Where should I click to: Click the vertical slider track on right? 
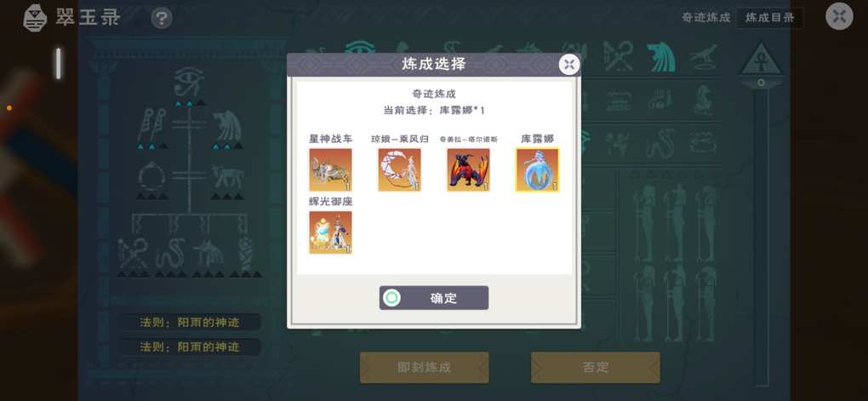tap(762, 235)
